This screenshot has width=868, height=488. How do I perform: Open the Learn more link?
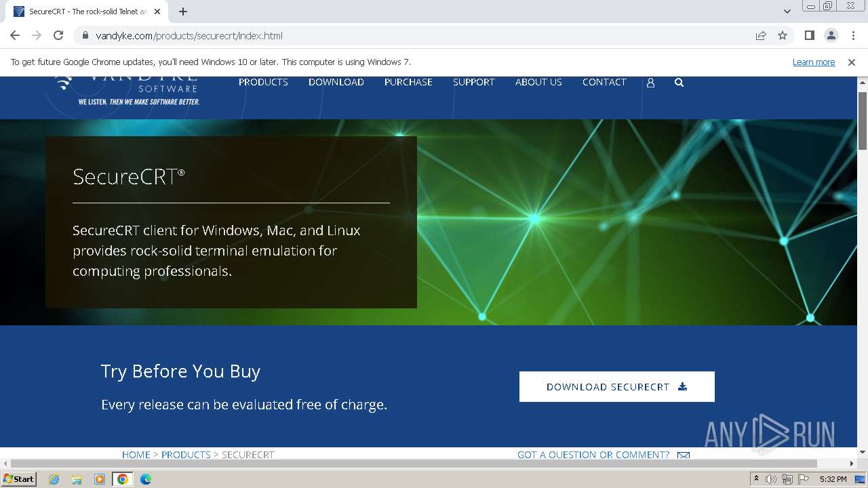(x=814, y=62)
